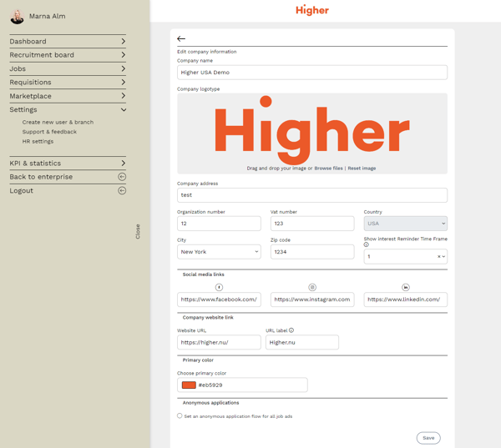Click the Website URL input field

(x=219, y=342)
